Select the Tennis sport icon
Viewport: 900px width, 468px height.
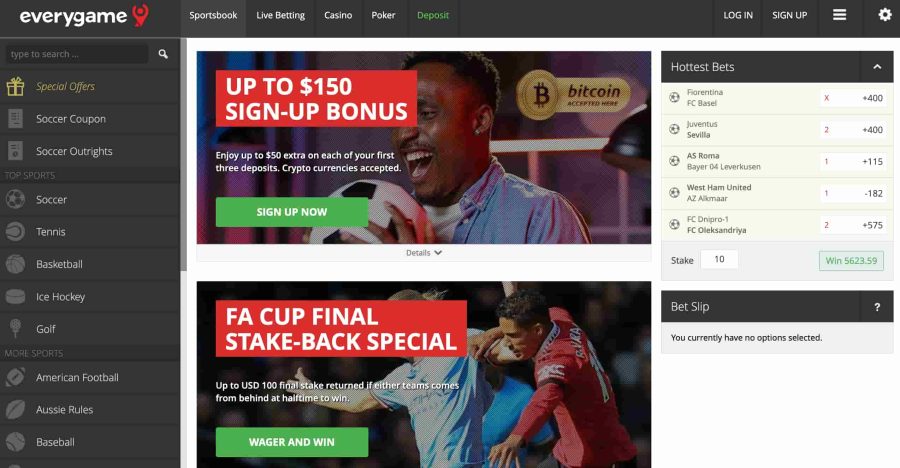15,232
